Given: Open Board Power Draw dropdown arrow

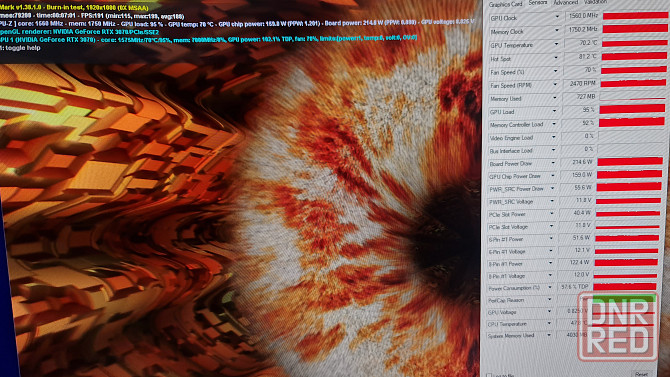Looking at the screenshot, I should pos(552,163).
